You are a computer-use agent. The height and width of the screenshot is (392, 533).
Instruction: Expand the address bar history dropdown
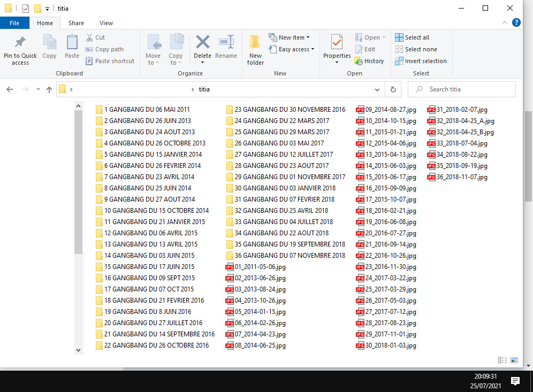[x=377, y=89]
